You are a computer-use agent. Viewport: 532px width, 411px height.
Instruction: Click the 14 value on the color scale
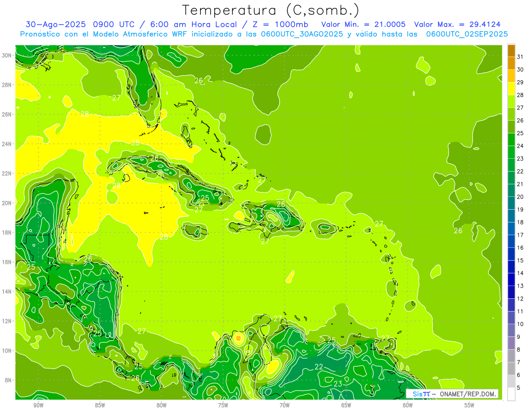coord(520,273)
